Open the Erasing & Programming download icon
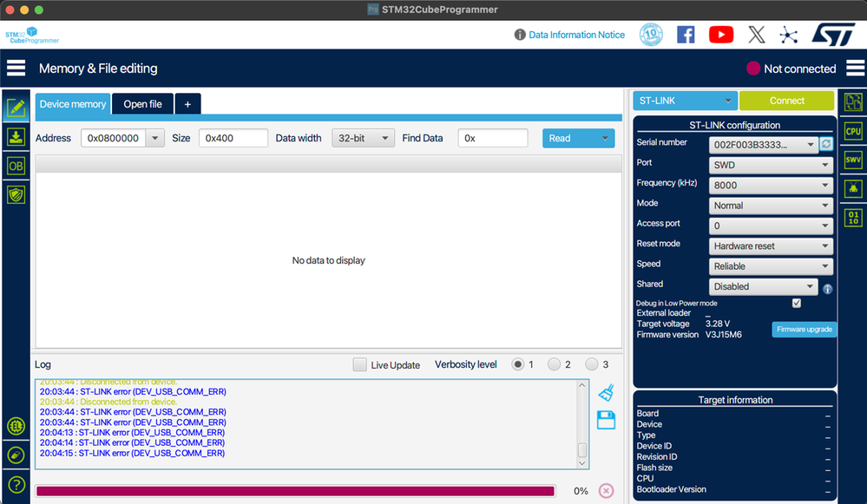The width and height of the screenshot is (867, 504). coord(16,136)
